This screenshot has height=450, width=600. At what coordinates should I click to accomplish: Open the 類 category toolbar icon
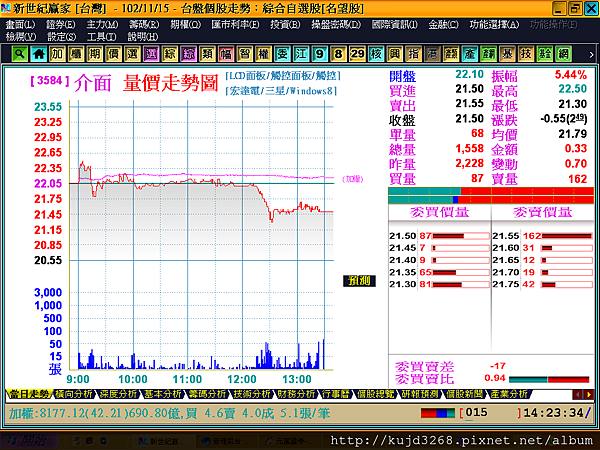(x=207, y=54)
